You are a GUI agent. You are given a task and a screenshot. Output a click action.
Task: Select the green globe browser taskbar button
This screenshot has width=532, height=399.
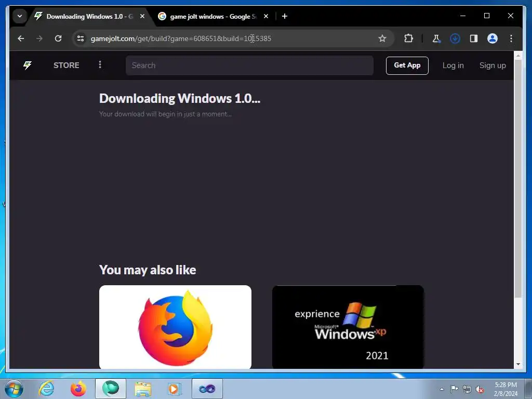(111, 389)
